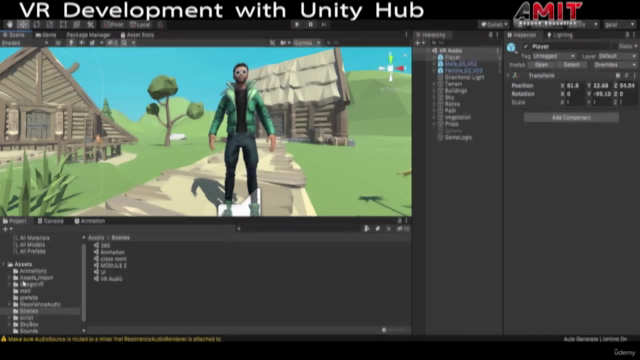Select the Scale tool in toolbar
This screenshot has height=360, width=640.
(50, 24)
